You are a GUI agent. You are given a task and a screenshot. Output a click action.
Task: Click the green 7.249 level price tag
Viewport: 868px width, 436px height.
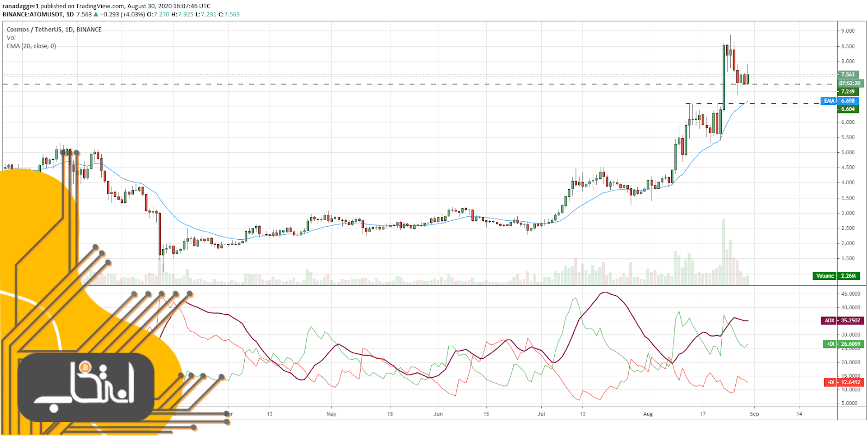[847, 91]
